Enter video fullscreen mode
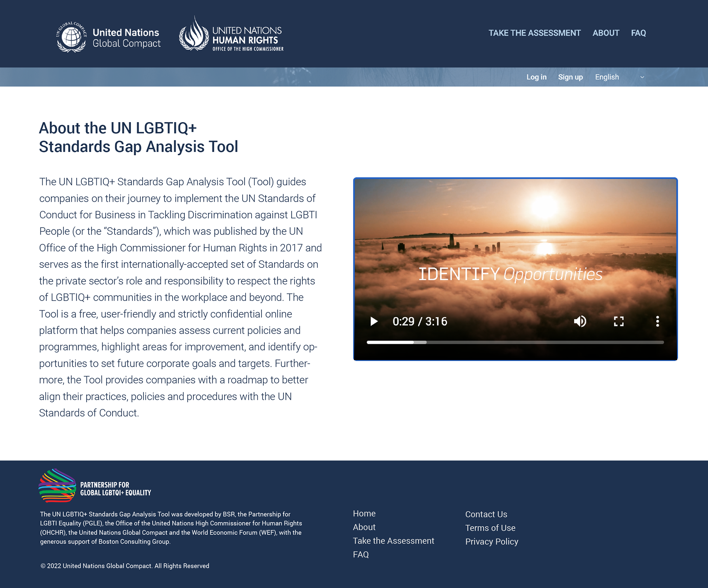The height and width of the screenshot is (588, 708). click(619, 321)
